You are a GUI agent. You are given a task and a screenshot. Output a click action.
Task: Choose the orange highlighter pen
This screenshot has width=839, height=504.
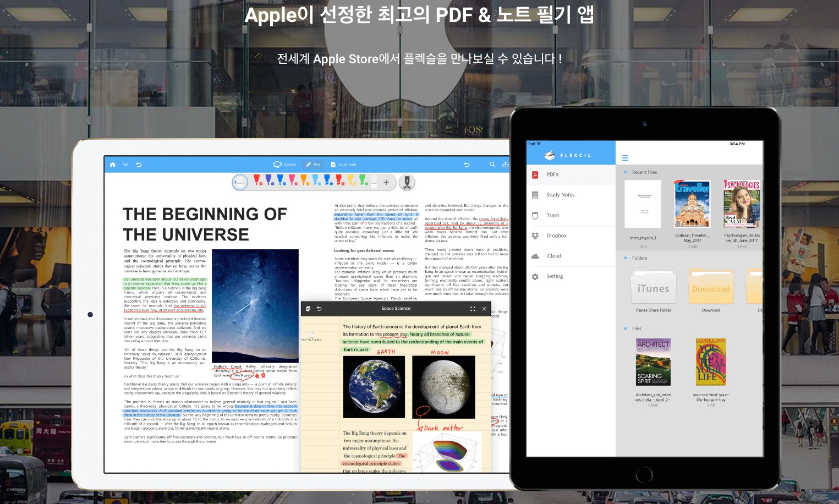pos(304,180)
